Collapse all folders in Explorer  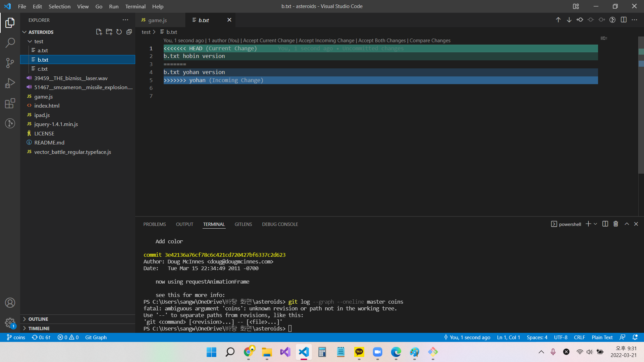129,32
